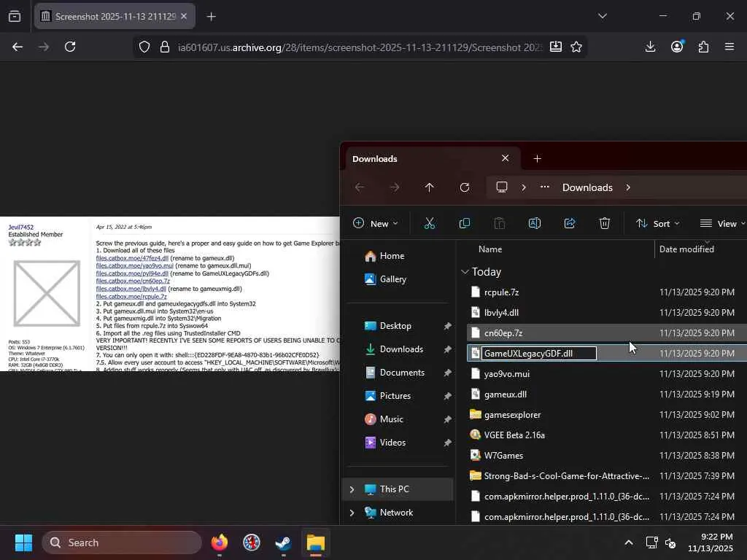Click the Downloads breadcrumb in the address bar
Viewport: 747px width, 560px height.
point(587,187)
